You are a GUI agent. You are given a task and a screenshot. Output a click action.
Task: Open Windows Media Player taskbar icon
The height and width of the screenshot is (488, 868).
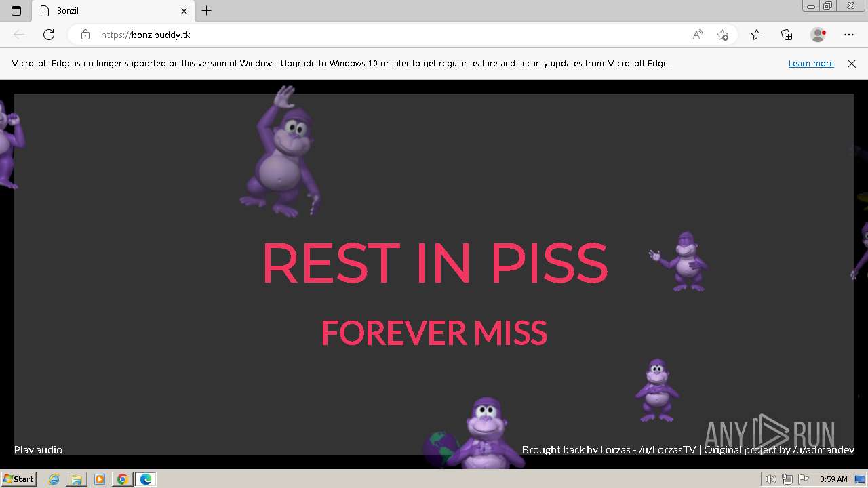100,479
